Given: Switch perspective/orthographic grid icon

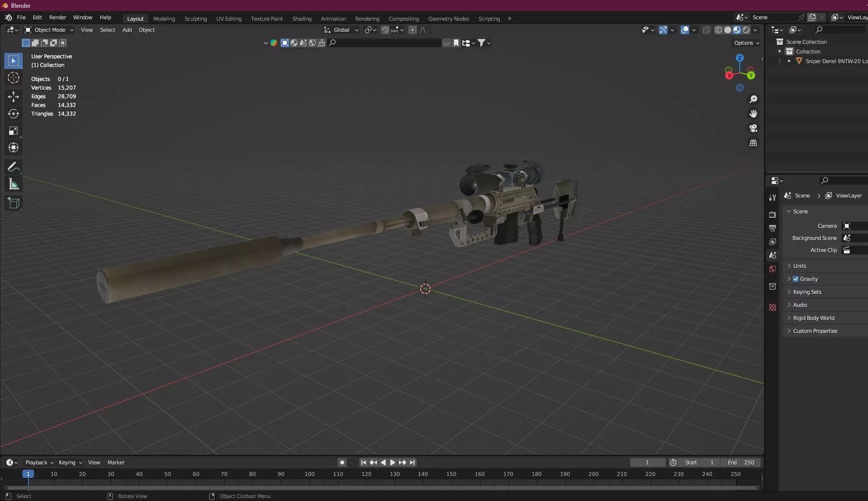Looking at the screenshot, I should point(753,143).
